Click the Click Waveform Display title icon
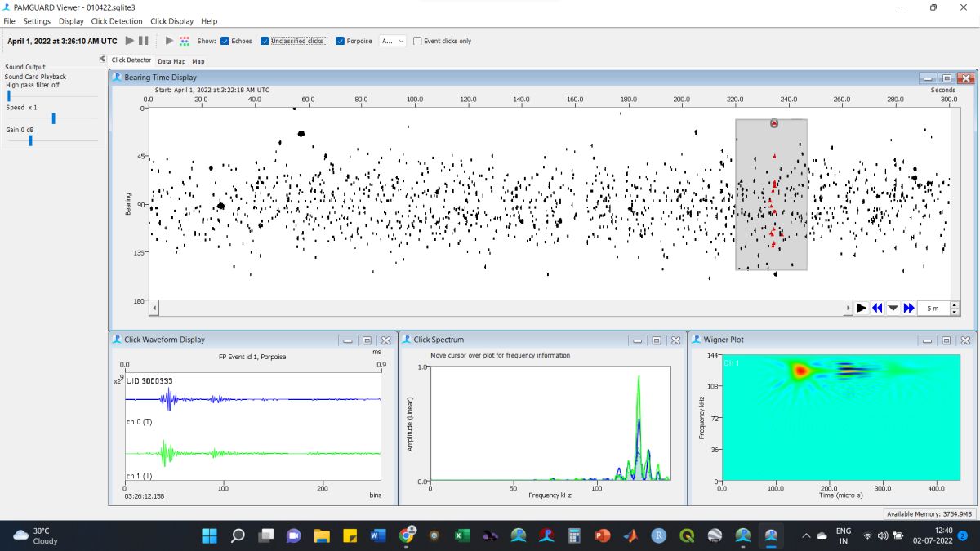The height and width of the screenshot is (551, 980). pos(117,340)
